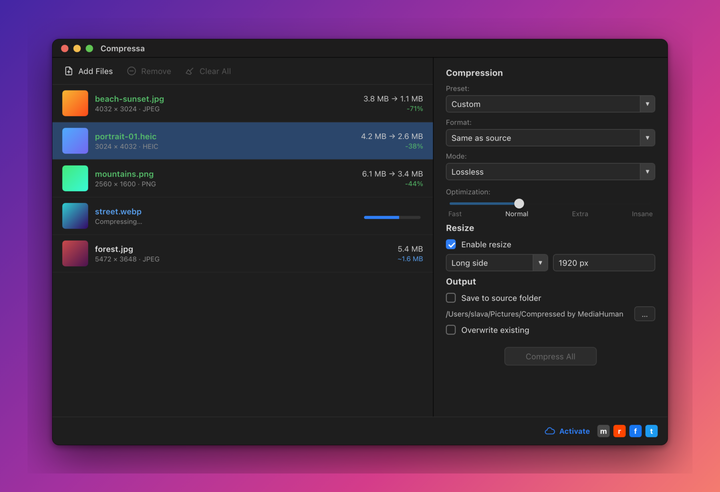Open the light-blue 't' Twitter icon
Image resolution: width=720 pixels, height=492 pixels.
coord(651,431)
